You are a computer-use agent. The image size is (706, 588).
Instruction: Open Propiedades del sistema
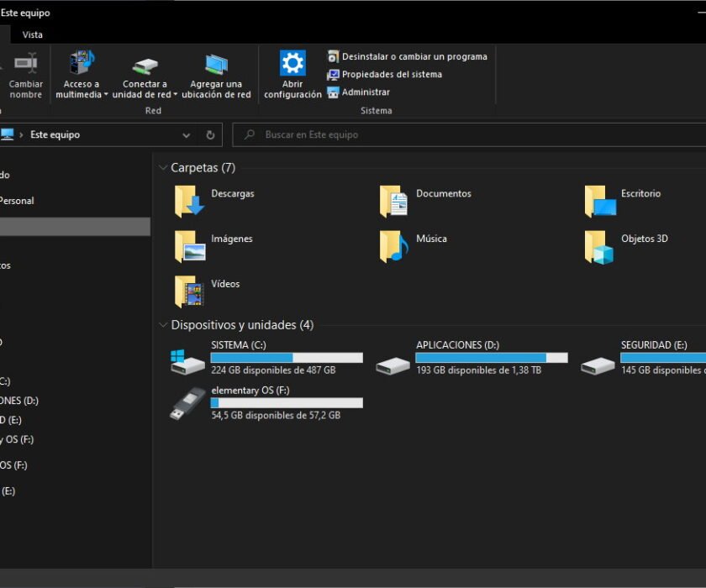pyautogui.click(x=385, y=74)
